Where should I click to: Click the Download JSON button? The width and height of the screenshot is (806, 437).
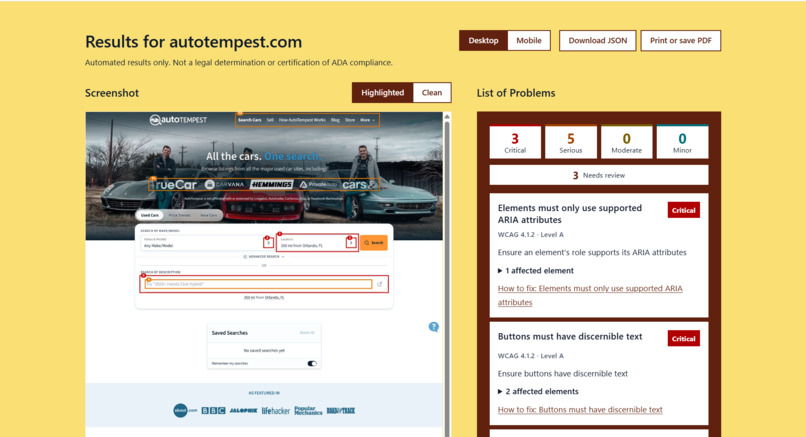(x=597, y=41)
